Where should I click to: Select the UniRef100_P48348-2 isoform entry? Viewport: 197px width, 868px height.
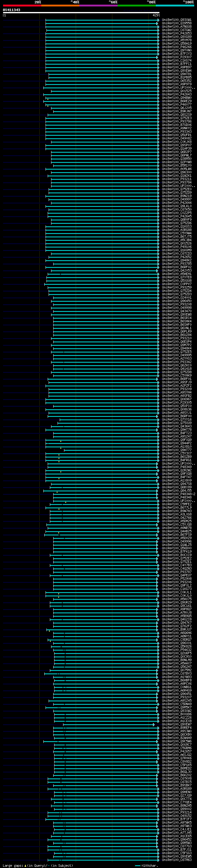click(179, 494)
